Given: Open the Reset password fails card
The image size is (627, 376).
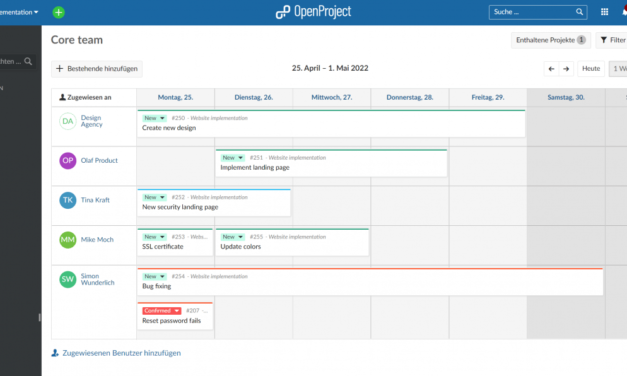Looking at the screenshot, I should pyautogui.click(x=175, y=316).
